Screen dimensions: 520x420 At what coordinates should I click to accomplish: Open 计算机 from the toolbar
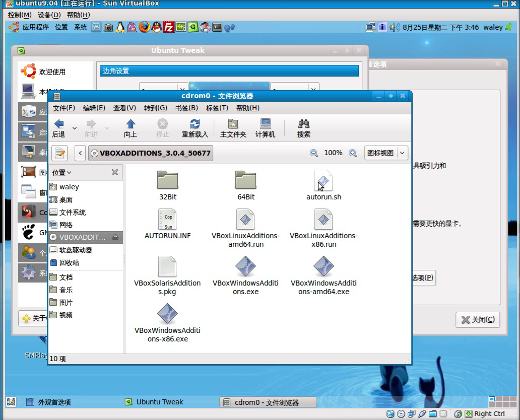click(266, 128)
